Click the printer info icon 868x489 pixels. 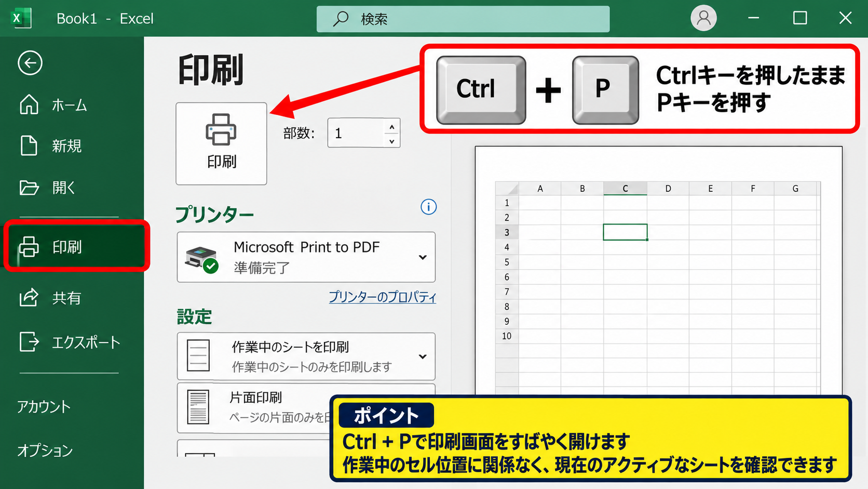pyautogui.click(x=429, y=207)
